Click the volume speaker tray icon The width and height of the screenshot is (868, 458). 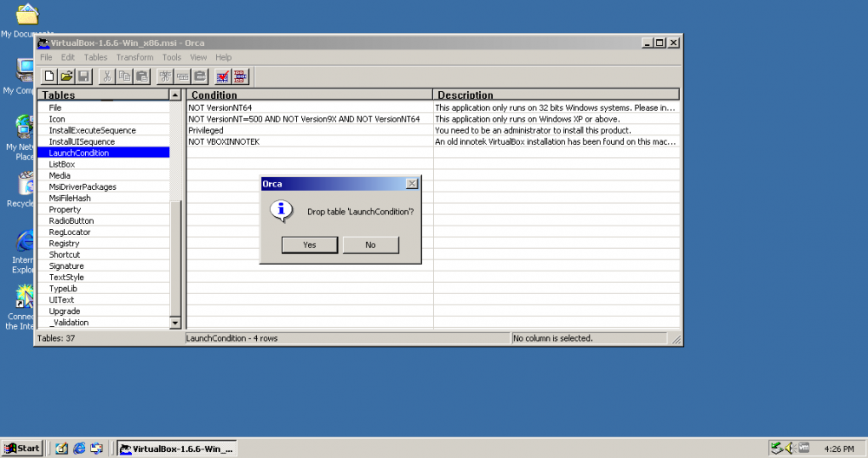click(x=790, y=448)
